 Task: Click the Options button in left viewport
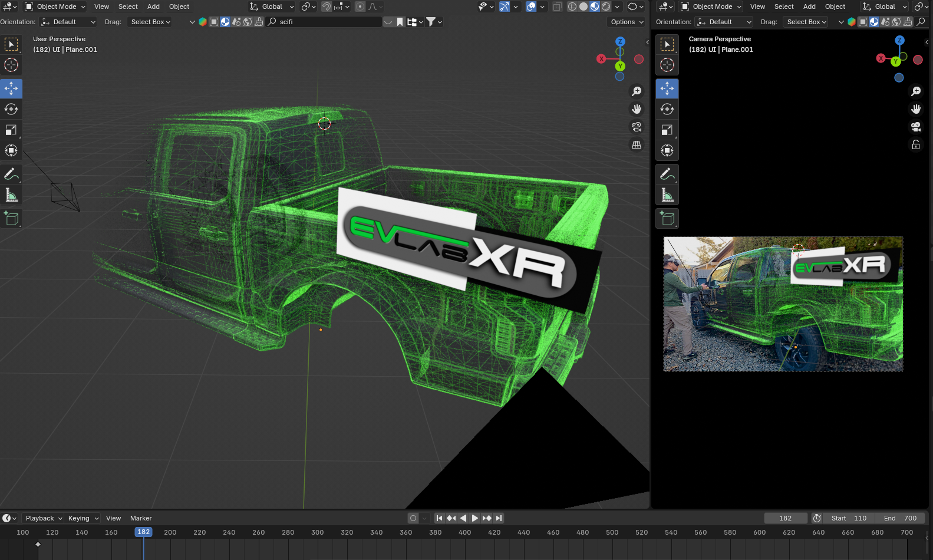click(627, 22)
